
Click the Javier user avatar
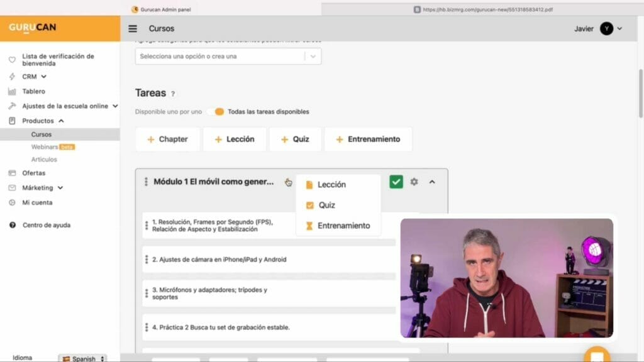[x=606, y=29]
